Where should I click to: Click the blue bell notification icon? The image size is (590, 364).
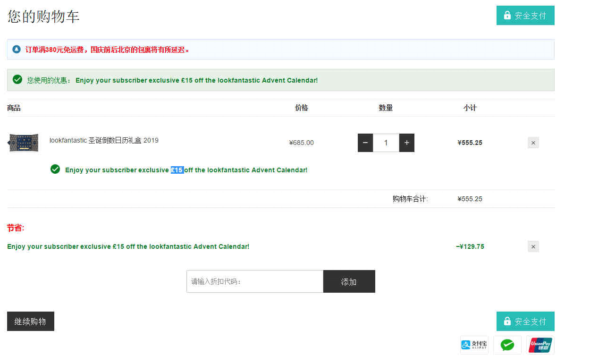pos(17,50)
